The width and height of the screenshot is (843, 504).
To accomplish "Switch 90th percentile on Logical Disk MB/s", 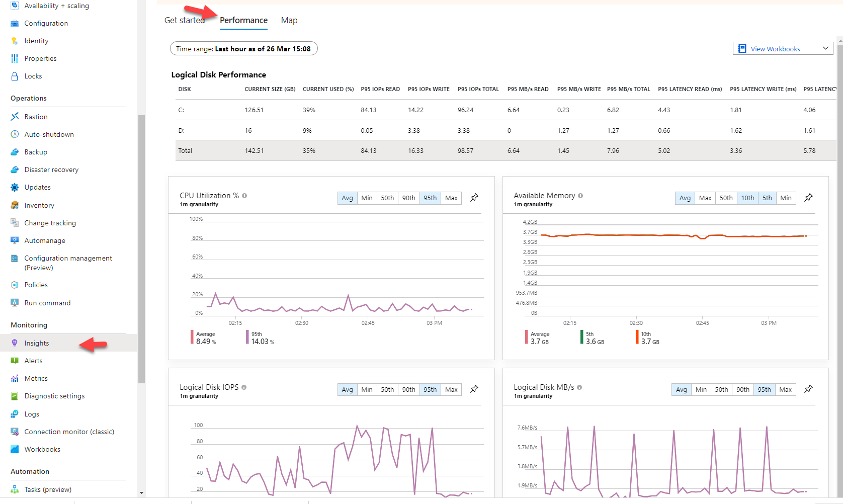I will [742, 389].
